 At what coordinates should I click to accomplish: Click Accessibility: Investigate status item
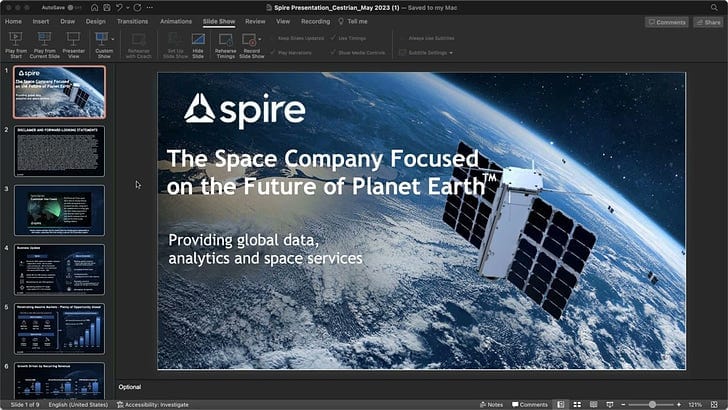tap(153, 404)
